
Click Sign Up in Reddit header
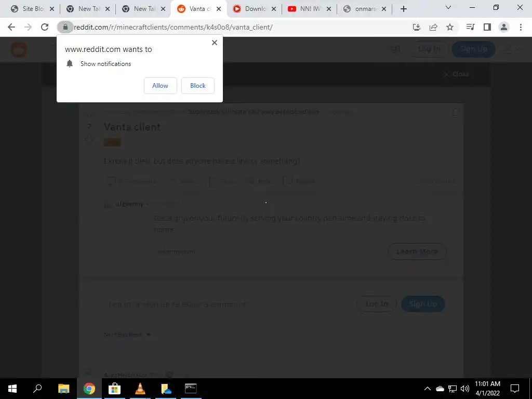point(474,49)
